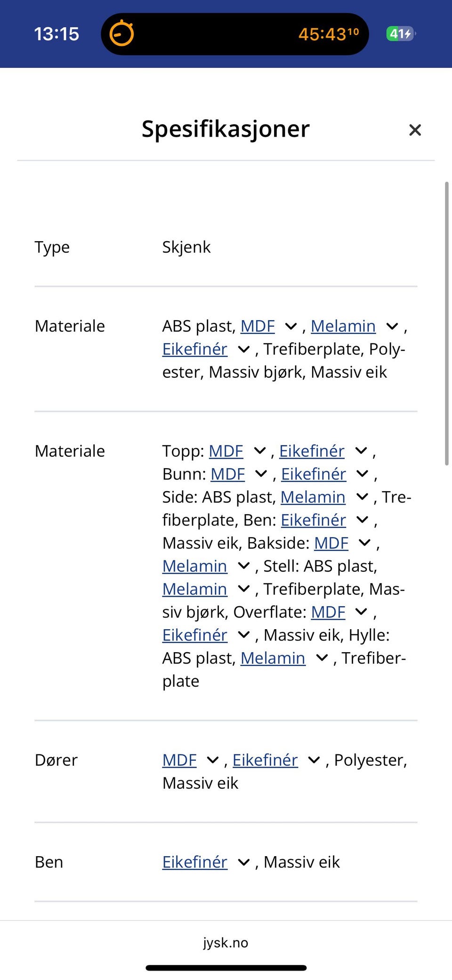Open Topp MDF link
This screenshot has width=452, height=980.
(226, 451)
